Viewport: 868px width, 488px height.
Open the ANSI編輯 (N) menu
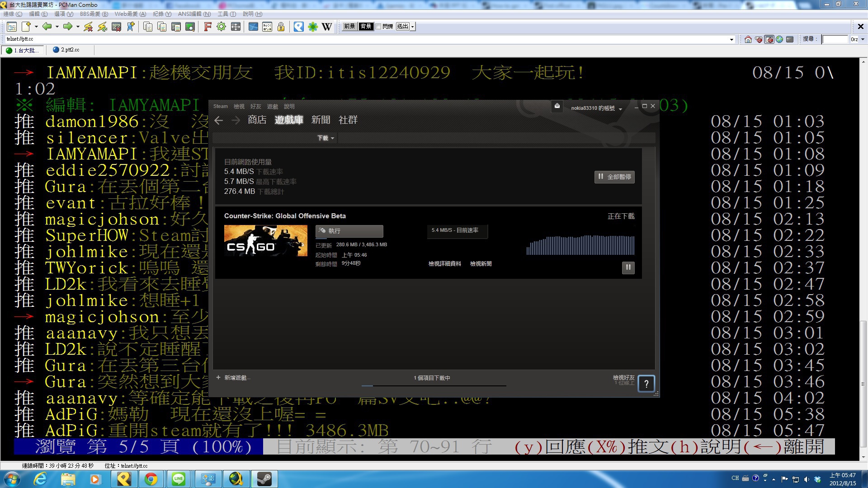pyautogui.click(x=194, y=14)
